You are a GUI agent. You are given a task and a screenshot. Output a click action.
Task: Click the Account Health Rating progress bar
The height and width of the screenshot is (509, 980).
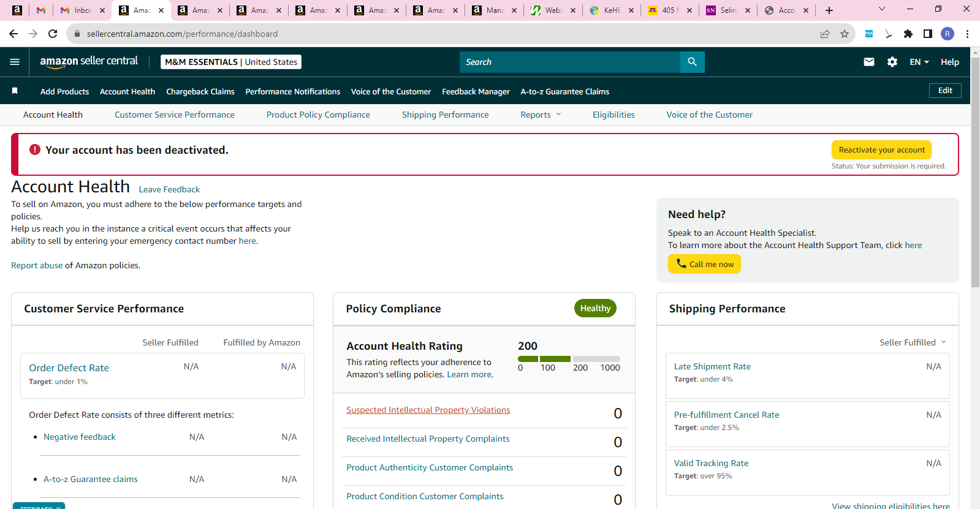pyautogui.click(x=569, y=359)
